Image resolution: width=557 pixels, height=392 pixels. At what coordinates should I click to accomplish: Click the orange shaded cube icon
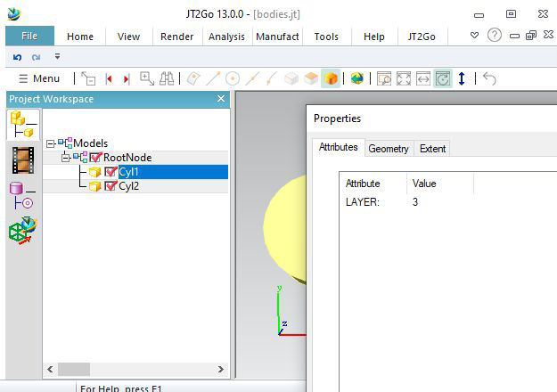tap(331, 78)
